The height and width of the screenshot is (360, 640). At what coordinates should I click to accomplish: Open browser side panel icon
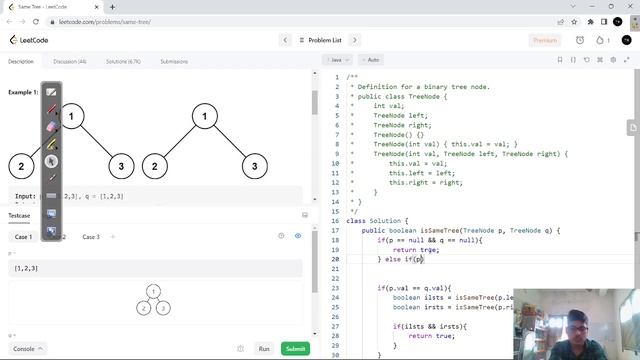604,22
